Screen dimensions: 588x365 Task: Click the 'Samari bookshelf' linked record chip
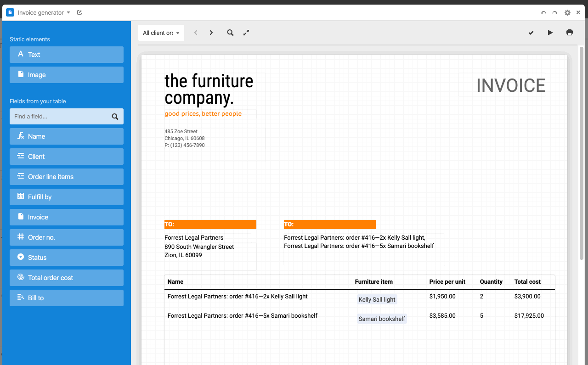click(382, 319)
